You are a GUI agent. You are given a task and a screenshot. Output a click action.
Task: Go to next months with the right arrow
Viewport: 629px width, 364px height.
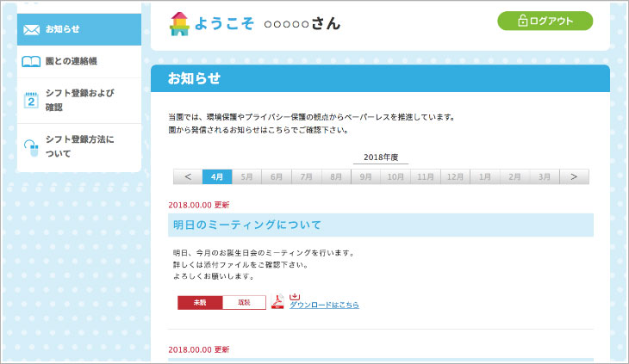tap(574, 176)
